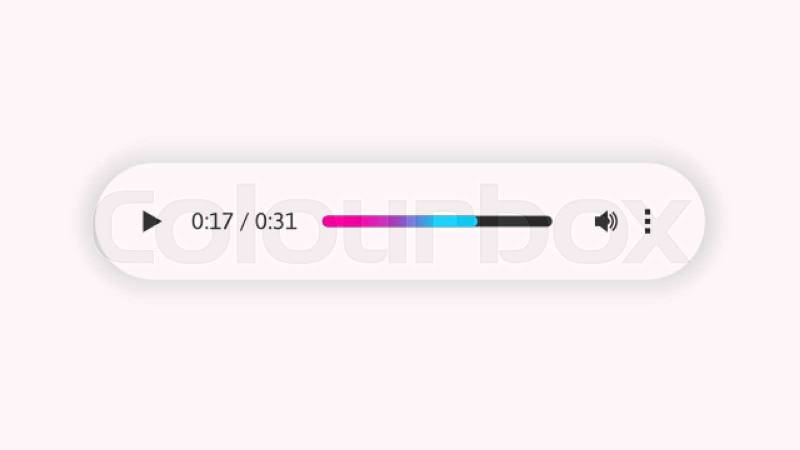Mute audio with the speaker icon
This screenshot has width=800, height=450.
pyautogui.click(x=606, y=221)
